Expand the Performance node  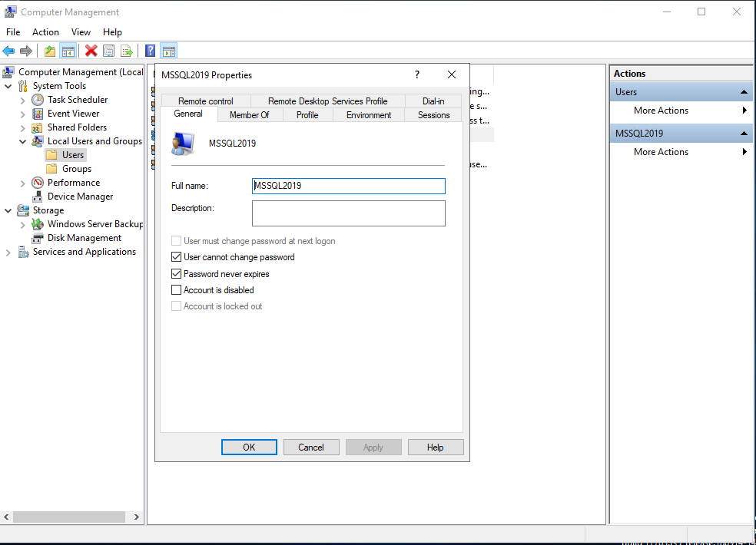pos(22,183)
